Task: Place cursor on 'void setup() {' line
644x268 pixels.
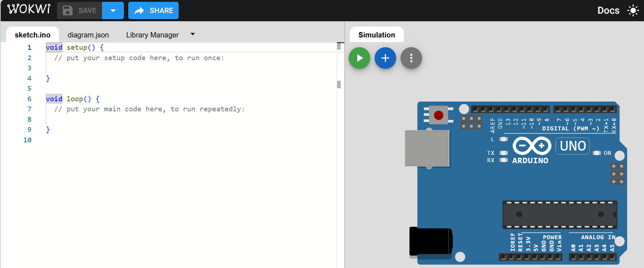Action: point(75,48)
